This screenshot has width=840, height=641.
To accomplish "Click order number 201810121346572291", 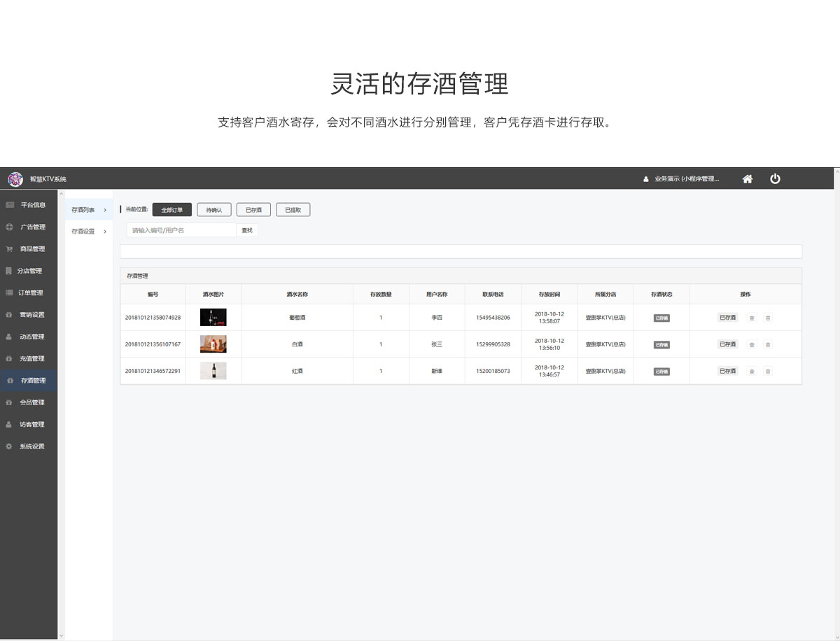I will [153, 371].
